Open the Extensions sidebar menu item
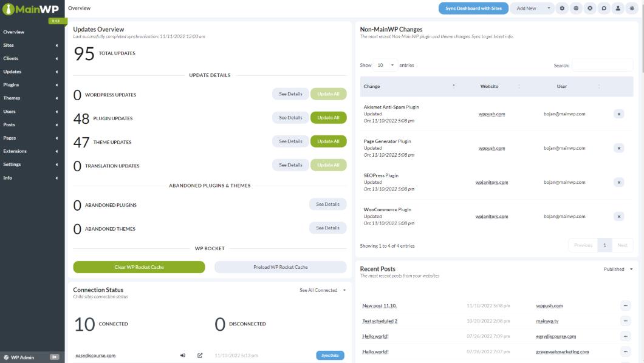 pos(32,151)
